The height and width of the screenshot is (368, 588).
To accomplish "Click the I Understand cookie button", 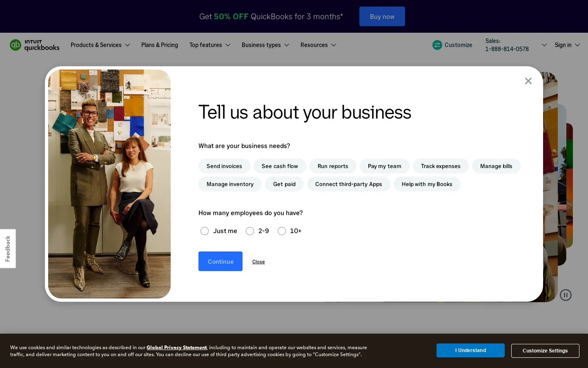I will [470, 350].
